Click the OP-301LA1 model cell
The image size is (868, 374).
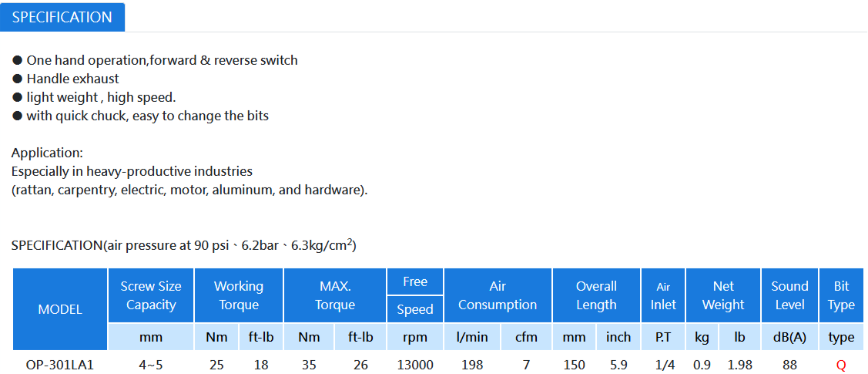60,366
